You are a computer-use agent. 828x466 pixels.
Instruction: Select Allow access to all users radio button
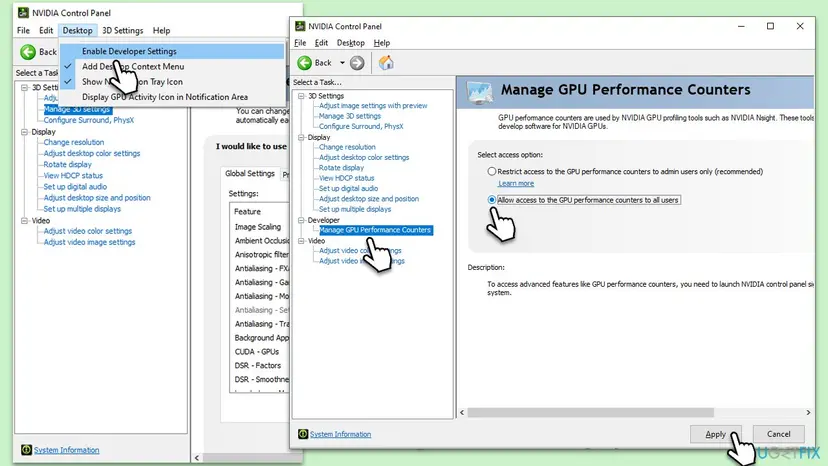point(492,200)
